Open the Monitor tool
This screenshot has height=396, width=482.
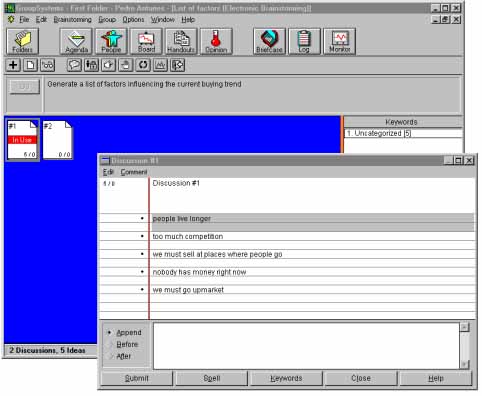(339, 41)
